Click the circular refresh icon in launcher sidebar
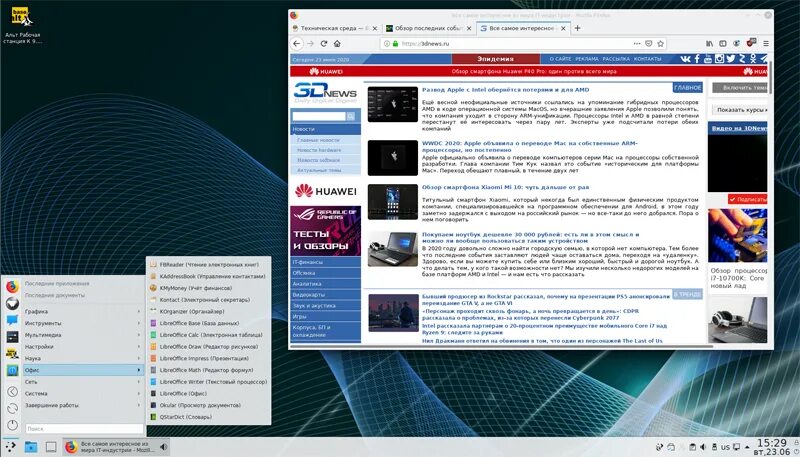 click(13, 408)
